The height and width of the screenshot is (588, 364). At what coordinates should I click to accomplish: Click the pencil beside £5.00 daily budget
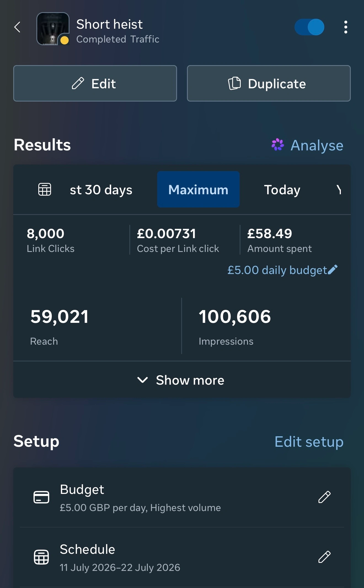pyautogui.click(x=333, y=270)
